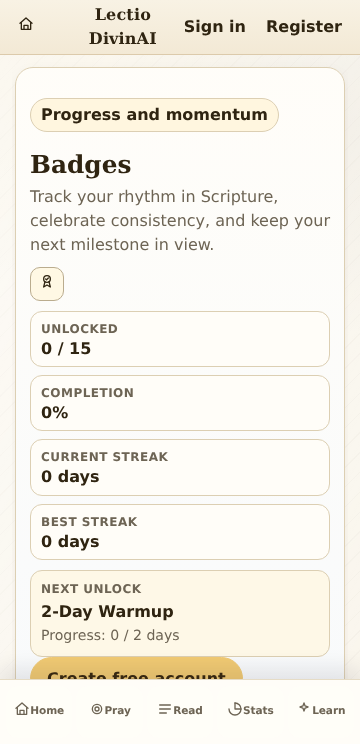Click the badge ribbon icon under the description
This screenshot has width=360, height=744.
point(47,284)
